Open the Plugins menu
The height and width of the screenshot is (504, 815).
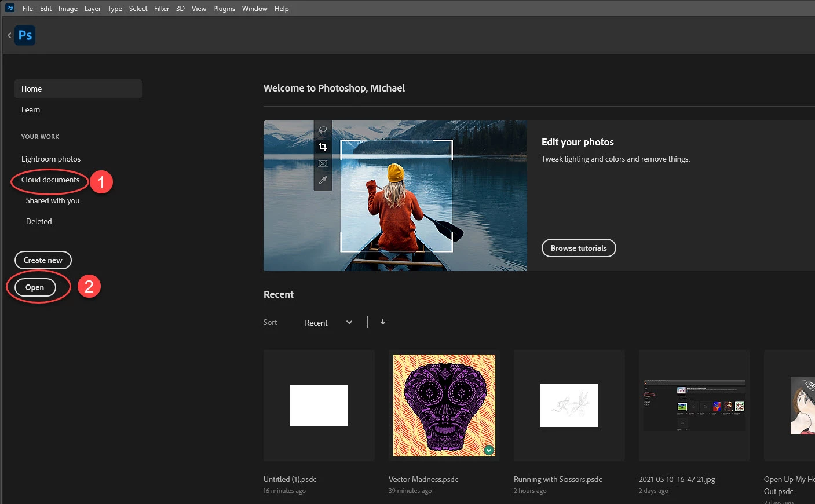pyautogui.click(x=224, y=9)
